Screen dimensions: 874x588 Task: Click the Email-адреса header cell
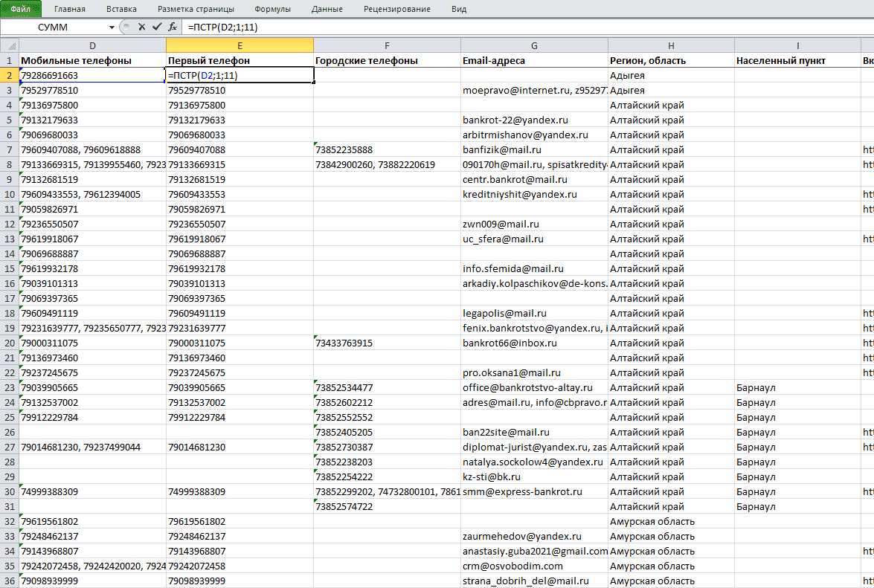(534, 61)
